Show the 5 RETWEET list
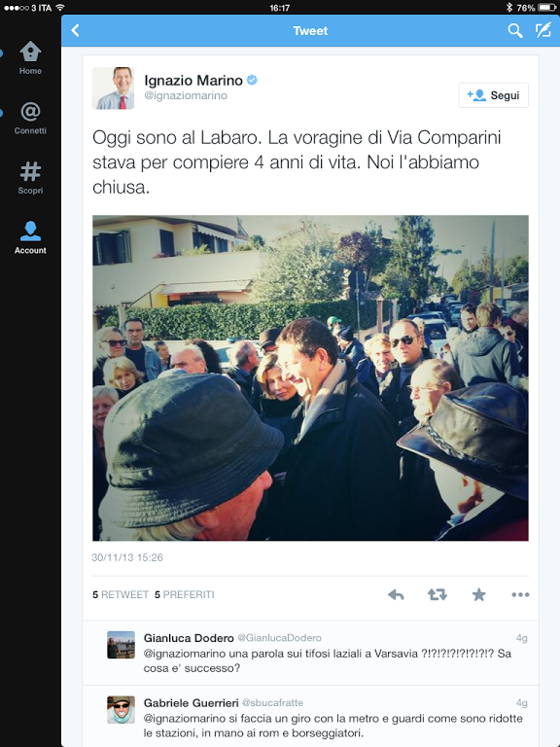The width and height of the screenshot is (560, 747). 121,594
